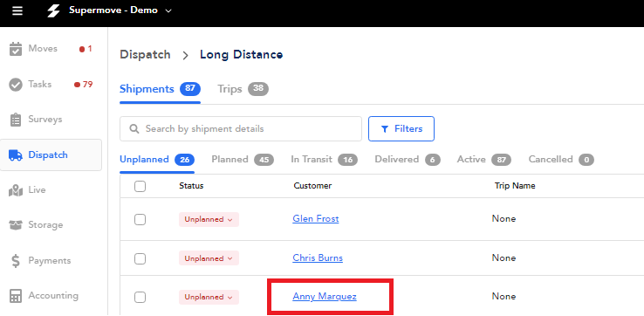Open Accounting calculator icon
This screenshot has width=644, height=316.
coord(16,296)
